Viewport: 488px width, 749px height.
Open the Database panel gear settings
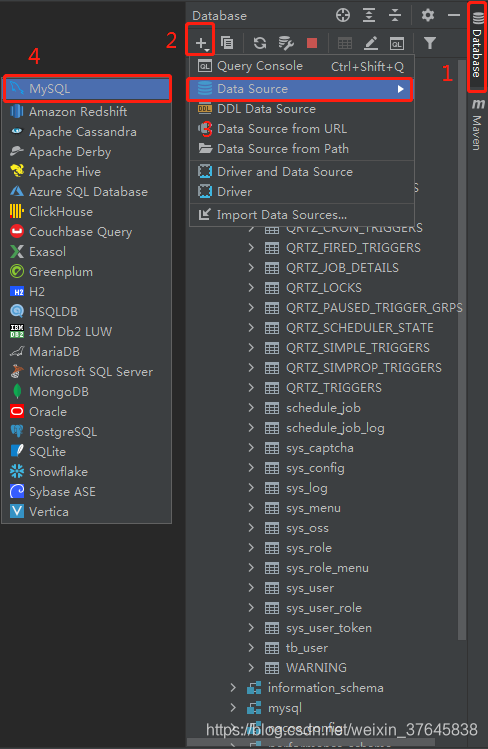click(428, 15)
